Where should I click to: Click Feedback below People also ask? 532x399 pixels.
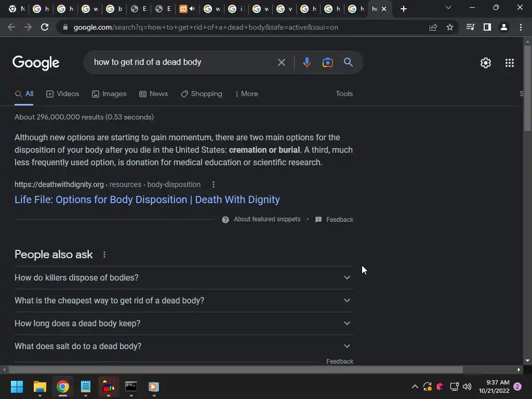click(x=340, y=362)
